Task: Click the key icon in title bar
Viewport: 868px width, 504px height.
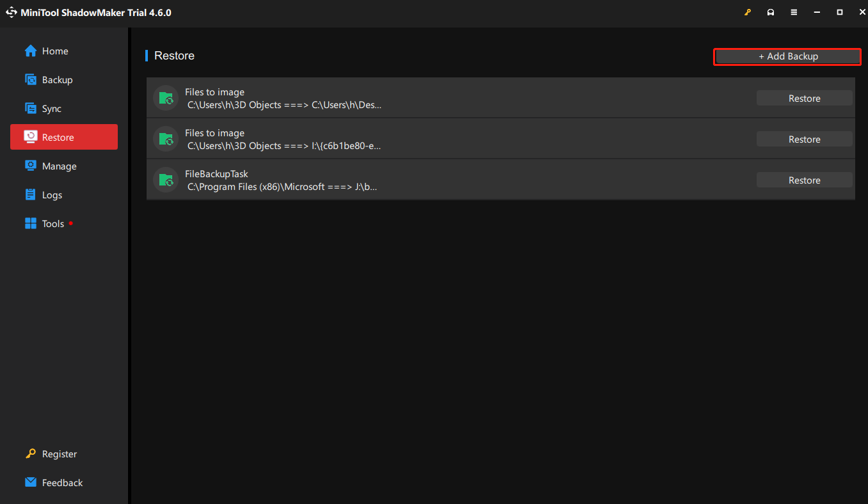Action: 748,13
